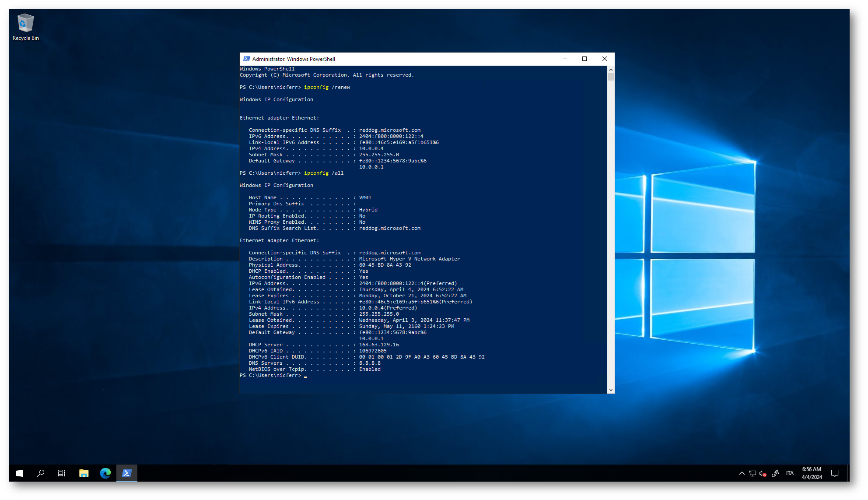Click the PowerShell icon in title bar
Screen dimensions: 868x500
point(246,59)
